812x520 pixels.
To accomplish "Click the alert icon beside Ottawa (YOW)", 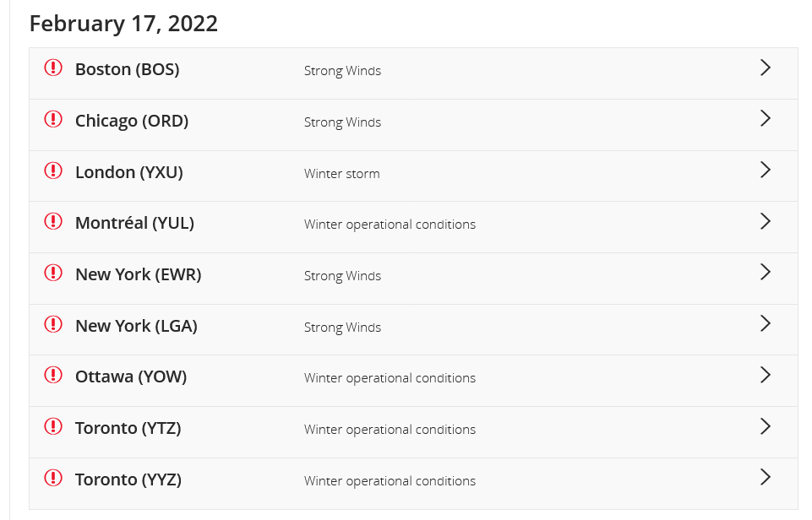I will click(x=53, y=375).
